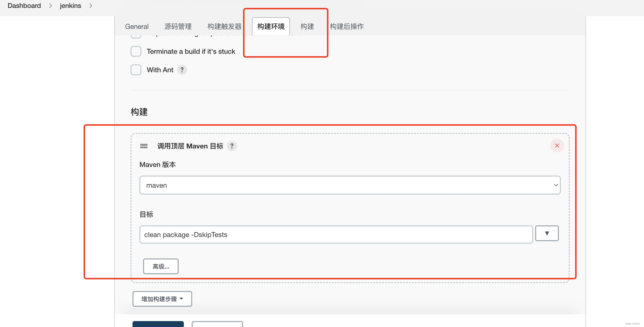The image size is (644, 327).
Task: Switch to the 源码管理 tab
Action: pyautogui.click(x=178, y=26)
